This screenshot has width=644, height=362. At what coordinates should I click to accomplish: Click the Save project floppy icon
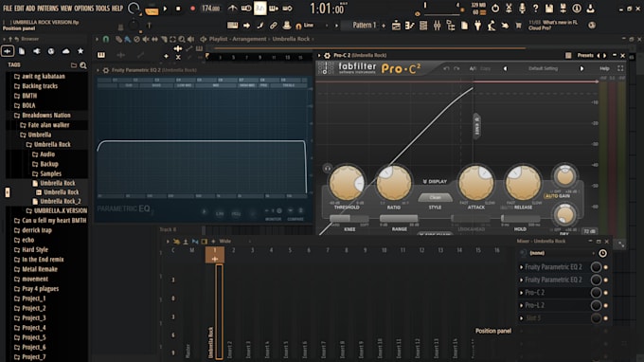tap(549, 9)
